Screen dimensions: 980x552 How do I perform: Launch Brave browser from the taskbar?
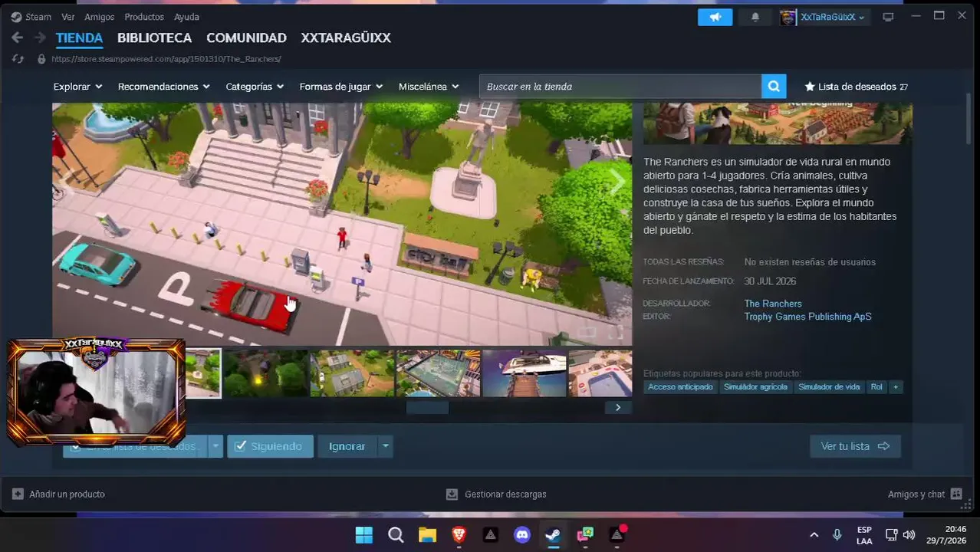pyautogui.click(x=459, y=534)
